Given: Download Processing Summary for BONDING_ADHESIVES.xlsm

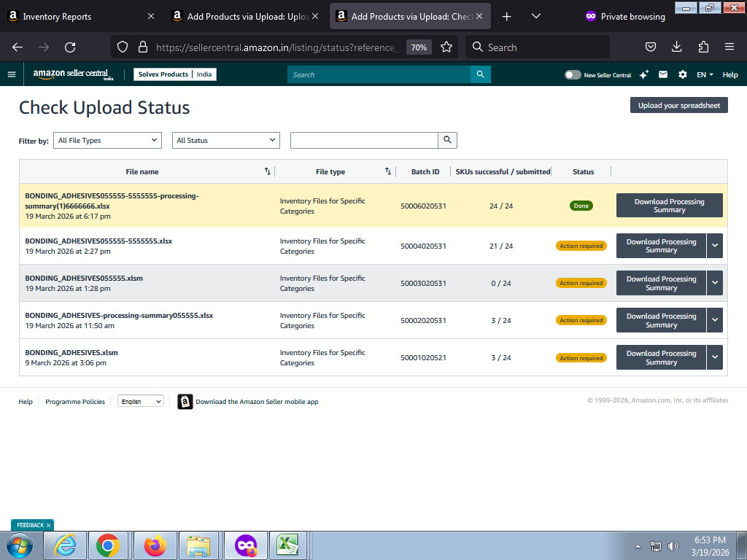Looking at the screenshot, I should coord(661,357).
